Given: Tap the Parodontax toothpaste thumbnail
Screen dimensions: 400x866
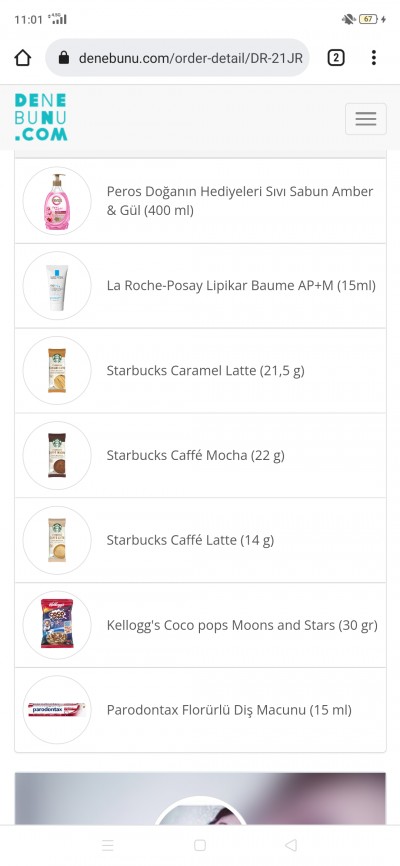Looking at the screenshot, I should click(x=57, y=710).
